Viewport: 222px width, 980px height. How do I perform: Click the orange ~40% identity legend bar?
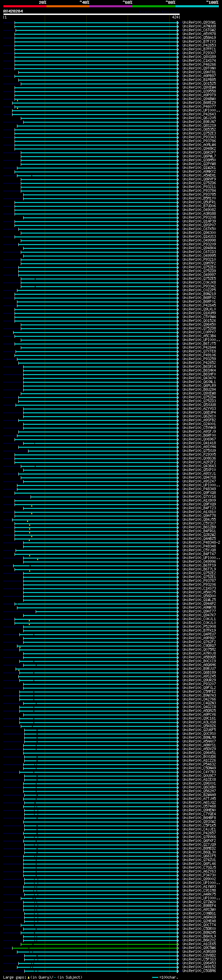point(68,6)
